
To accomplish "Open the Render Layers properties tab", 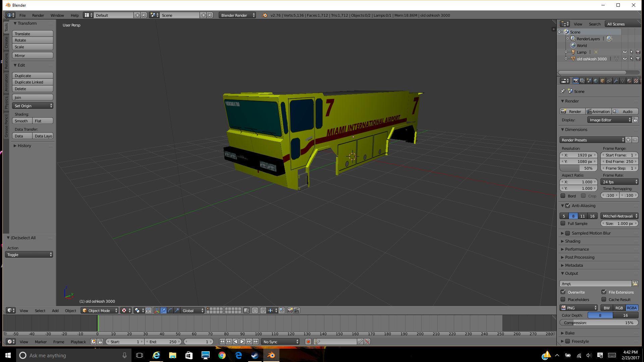I will (x=582, y=81).
